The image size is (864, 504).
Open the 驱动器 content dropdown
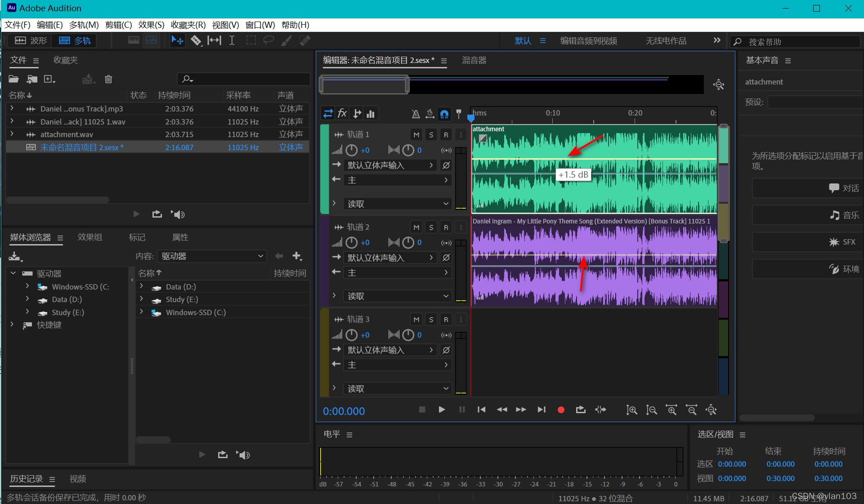[212, 256]
